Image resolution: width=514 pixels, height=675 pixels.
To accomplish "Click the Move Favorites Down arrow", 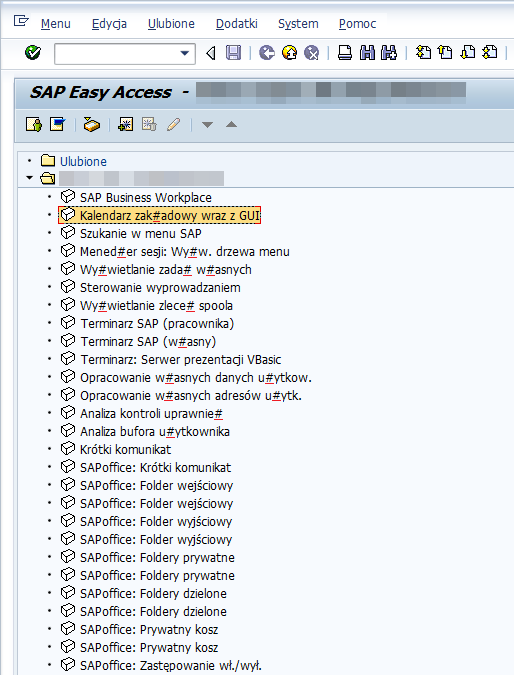I will coord(207,125).
